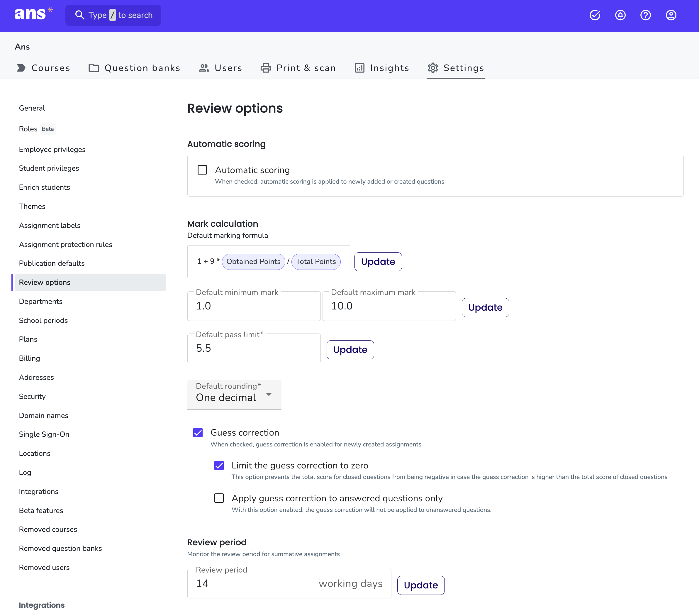Click the Default pass limit field
The image size is (699, 616).
[x=254, y=348]
